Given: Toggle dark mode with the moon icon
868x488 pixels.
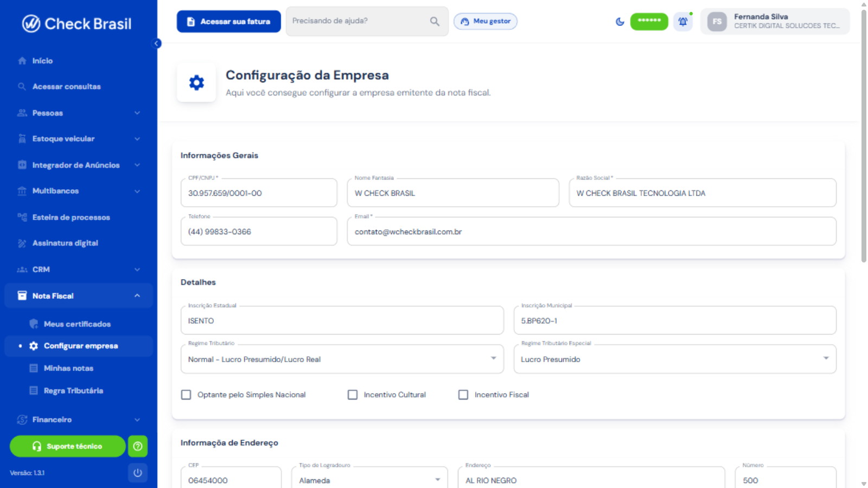Looking at the screenshot, I should [x=620, y=22].
